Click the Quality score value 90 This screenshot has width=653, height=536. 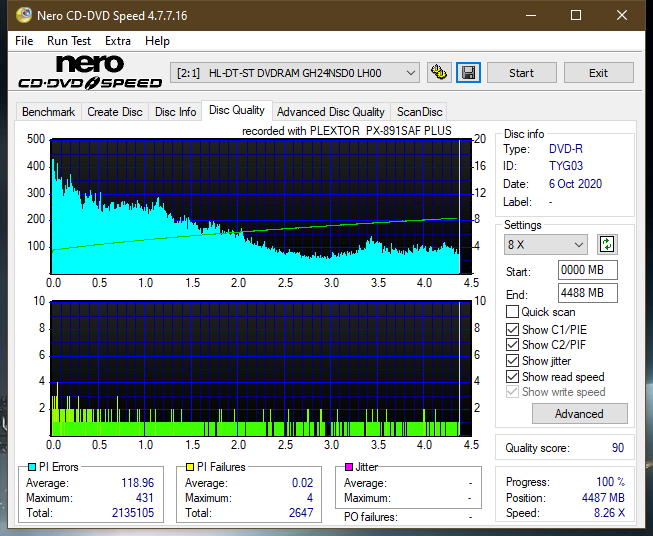618,448
